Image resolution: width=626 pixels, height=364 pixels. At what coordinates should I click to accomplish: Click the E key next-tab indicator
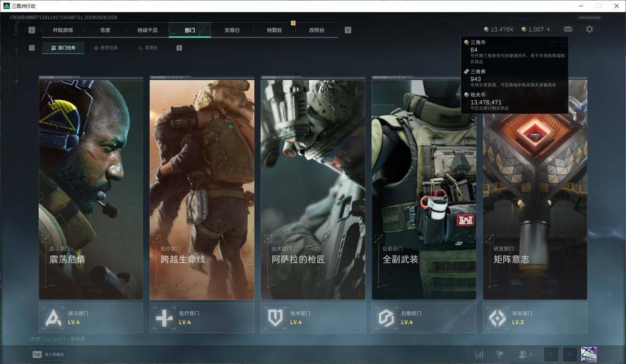point(348,30)
